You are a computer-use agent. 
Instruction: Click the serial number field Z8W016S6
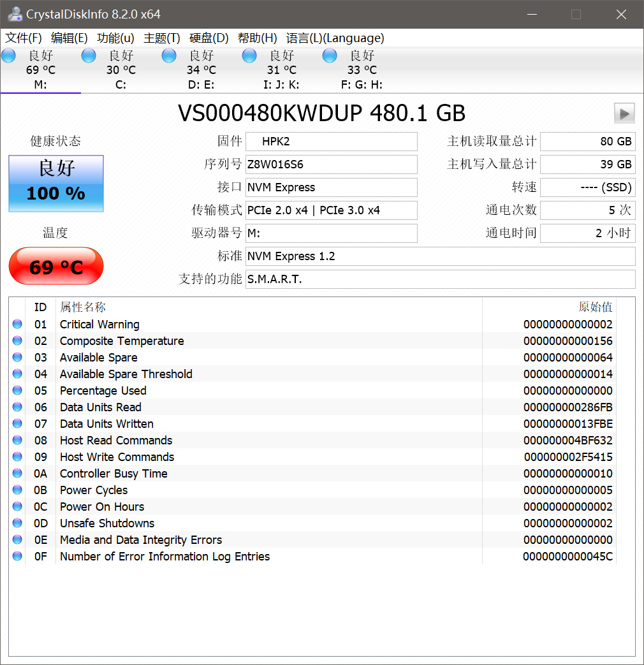coord(332,164)
